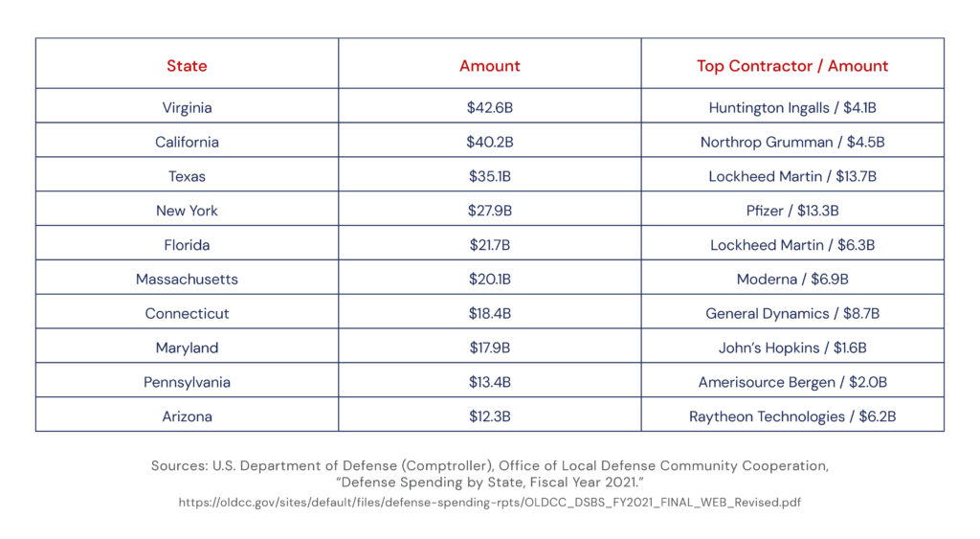Click the Amount column header
980x539 pixels.
pos(489,66)
